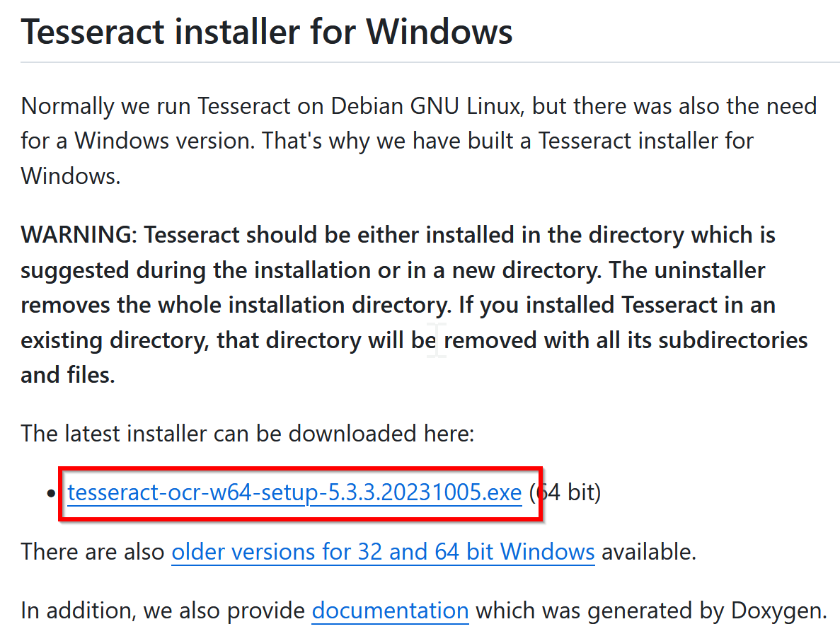Viewport: 840px width, 641px height.
Task: Click the word "available." after older versions link
Action: coord(649,552)
